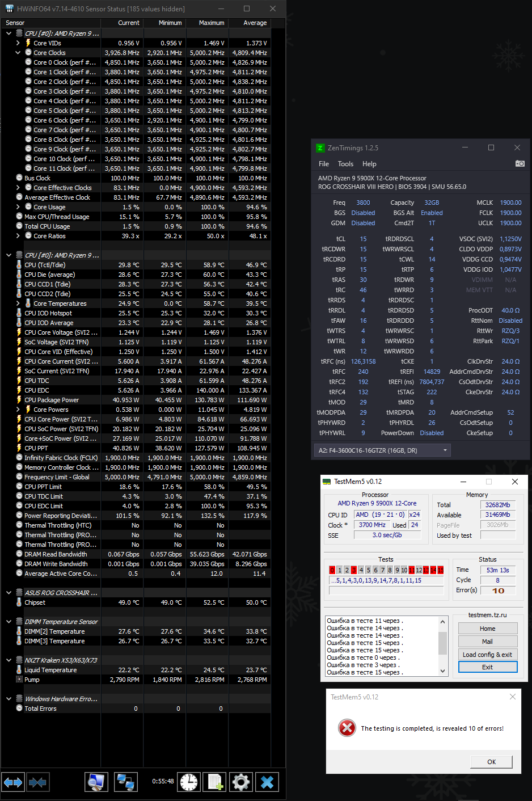
Task: Collapse the DIMM Temperature Sensor group
Action: 9,622
